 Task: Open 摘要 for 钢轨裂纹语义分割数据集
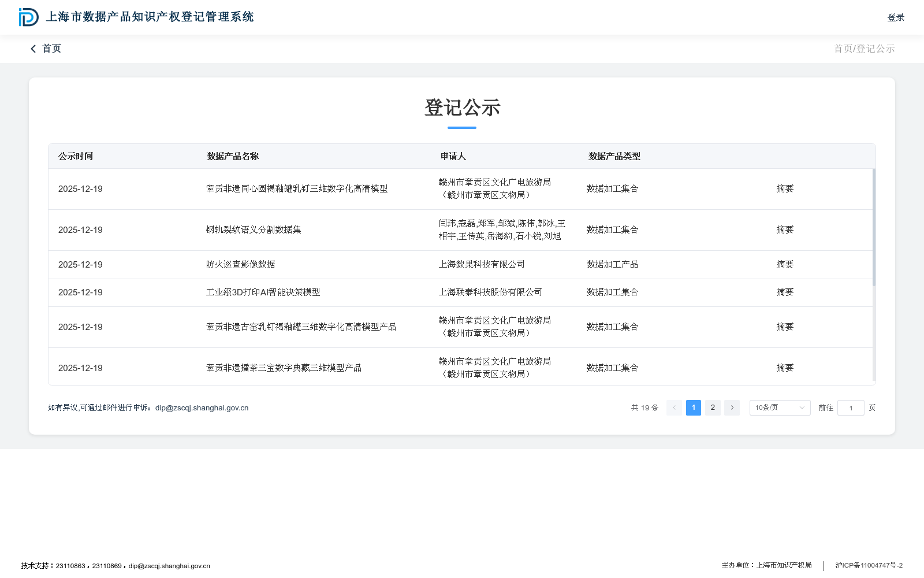785,230
